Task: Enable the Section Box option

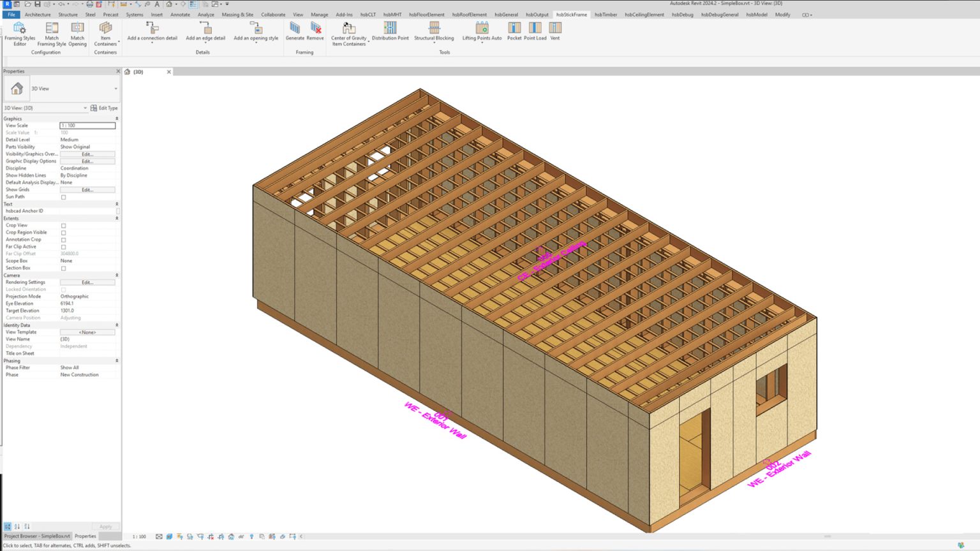Action: (63, 268)
